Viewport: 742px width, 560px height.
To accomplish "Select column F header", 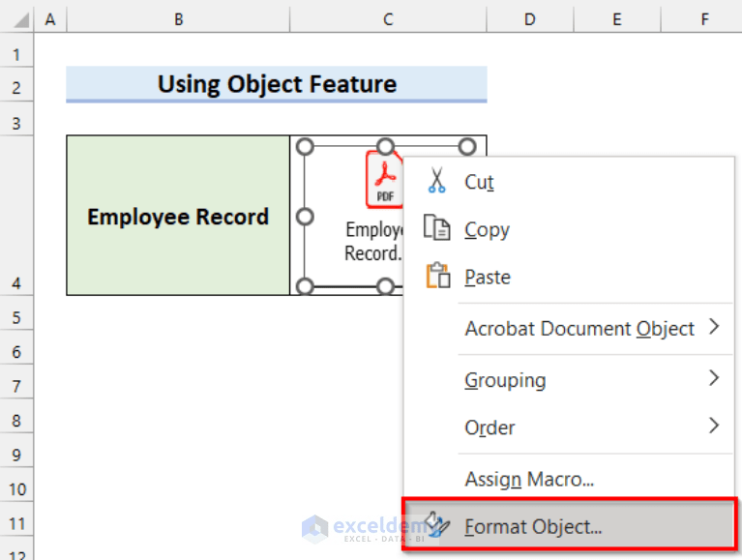I will (x=701, y=19).
